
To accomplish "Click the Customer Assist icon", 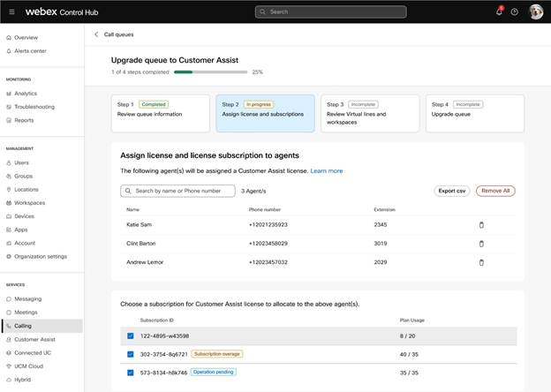I will pos(9,339).
